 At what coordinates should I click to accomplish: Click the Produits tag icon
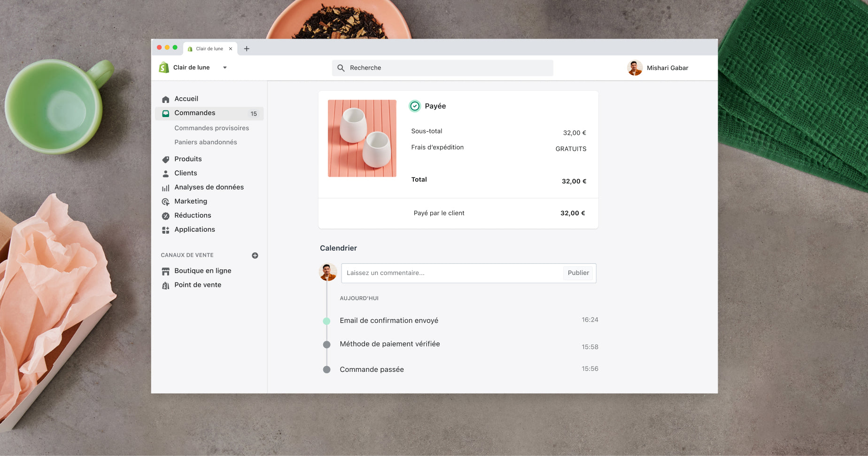[165, 159]
